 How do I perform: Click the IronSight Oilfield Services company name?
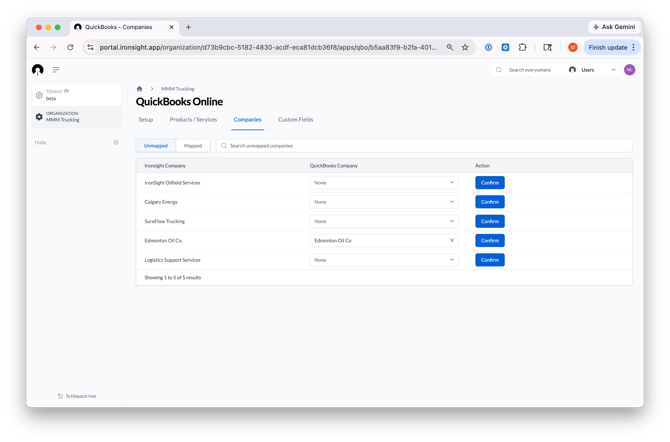click(x=172, y=183)
